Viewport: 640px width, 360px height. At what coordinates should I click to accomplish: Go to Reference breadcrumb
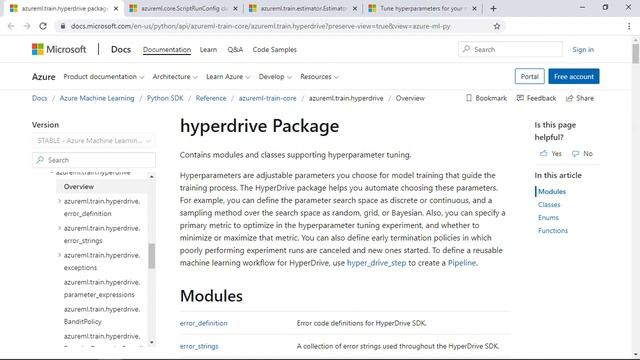tap(211, 98)
